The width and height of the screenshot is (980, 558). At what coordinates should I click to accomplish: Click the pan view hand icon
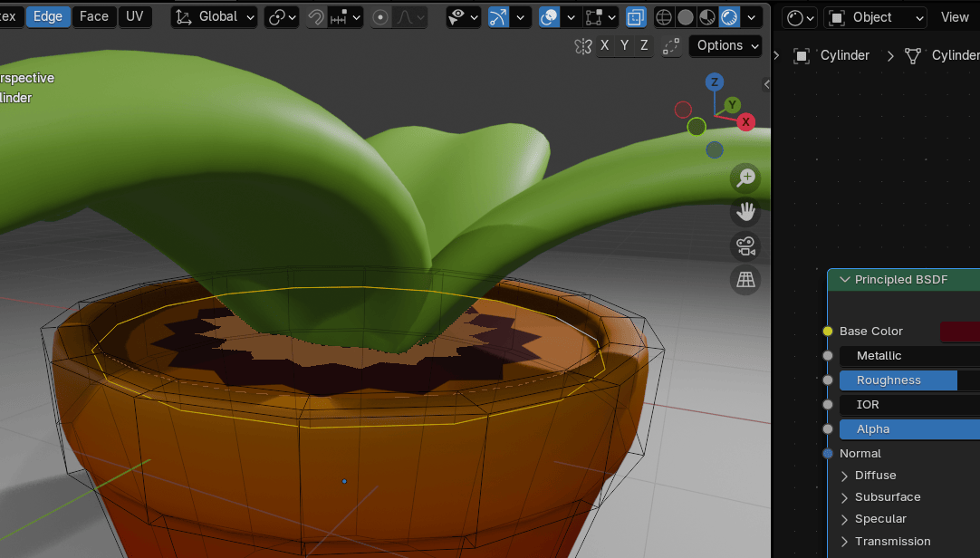pyautogui.click(x=745, y=213)
